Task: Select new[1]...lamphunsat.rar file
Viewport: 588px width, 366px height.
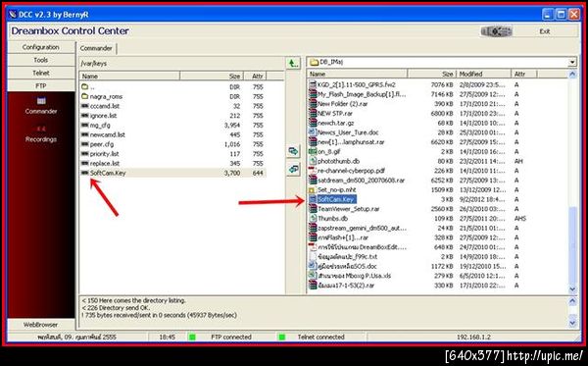Action: (351, 142)
